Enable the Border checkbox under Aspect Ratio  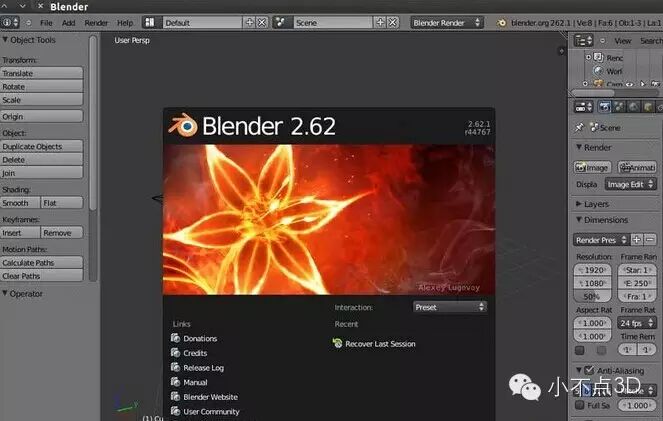[580, 350]
